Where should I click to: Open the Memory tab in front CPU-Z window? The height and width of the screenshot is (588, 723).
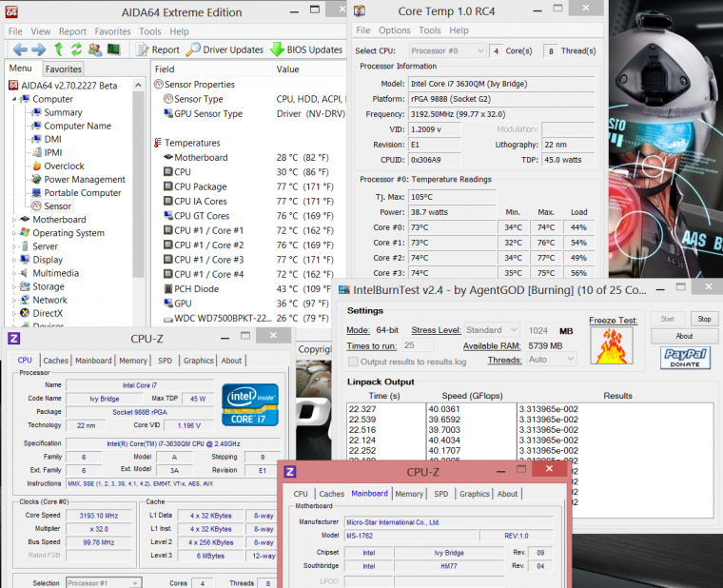(409, 494)
